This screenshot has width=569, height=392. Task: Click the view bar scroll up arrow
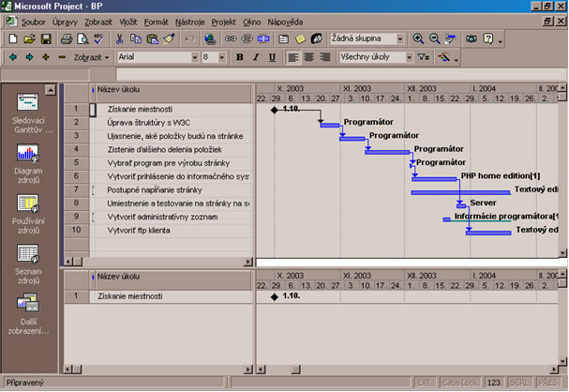(51, 89)
